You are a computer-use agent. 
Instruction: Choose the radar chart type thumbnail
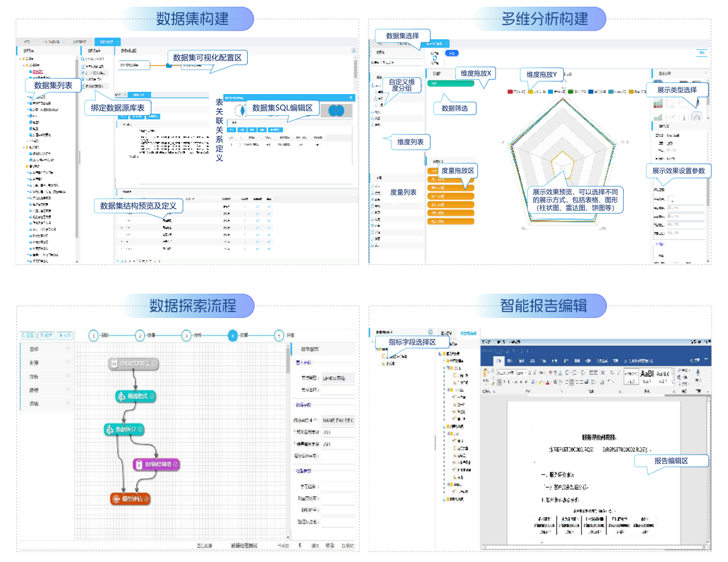point(696,116)
